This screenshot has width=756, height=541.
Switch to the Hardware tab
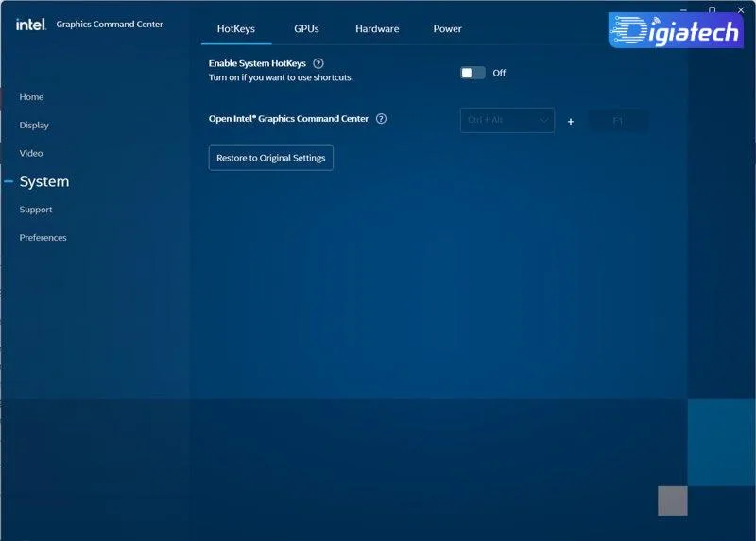click(x=377, y=29)
